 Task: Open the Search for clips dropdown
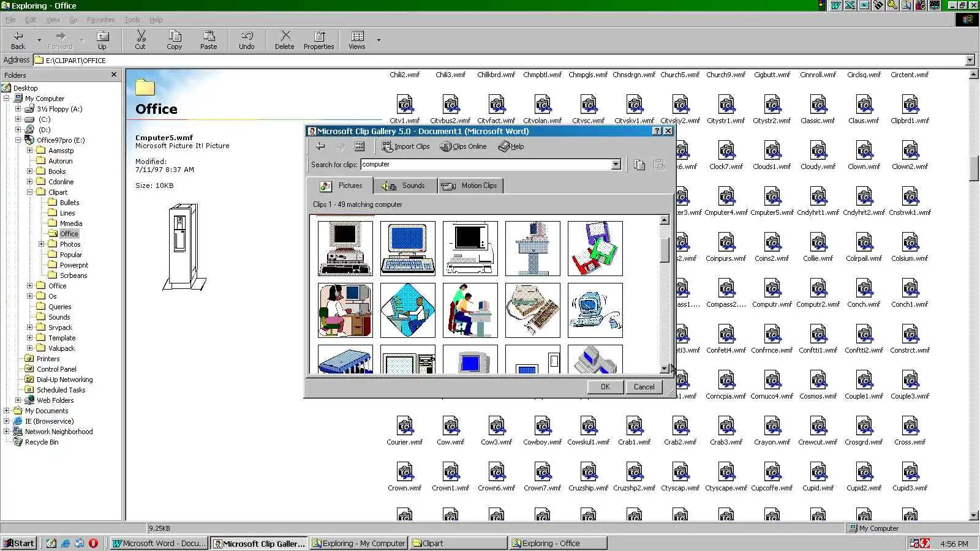[616, 164]
